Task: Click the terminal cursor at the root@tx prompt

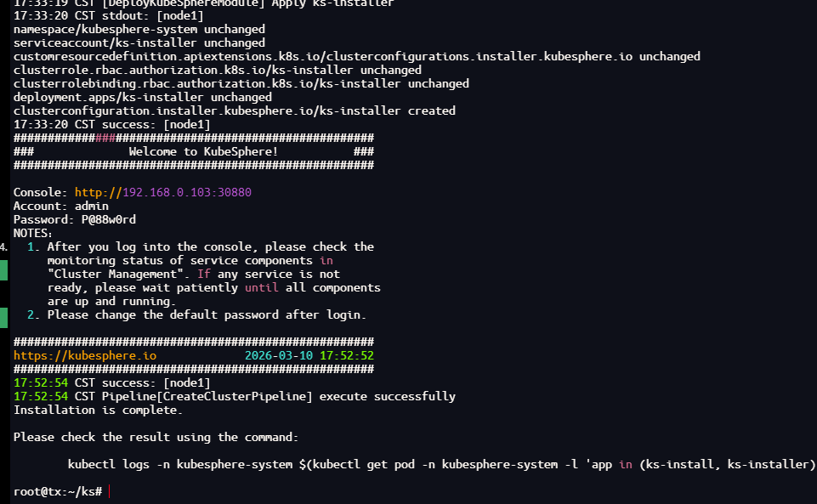Action: (x=110, y=492)
